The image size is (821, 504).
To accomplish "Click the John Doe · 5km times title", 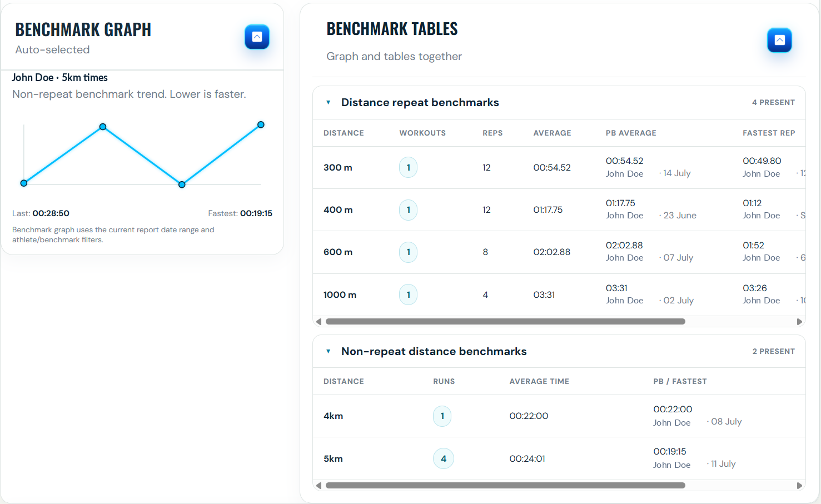I will (59, 78).
